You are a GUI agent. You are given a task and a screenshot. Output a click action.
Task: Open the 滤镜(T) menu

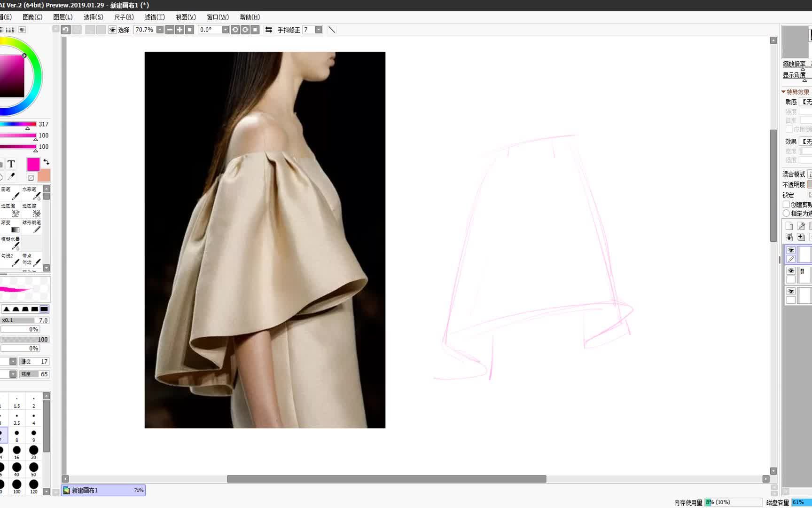(x=155, y=17)
